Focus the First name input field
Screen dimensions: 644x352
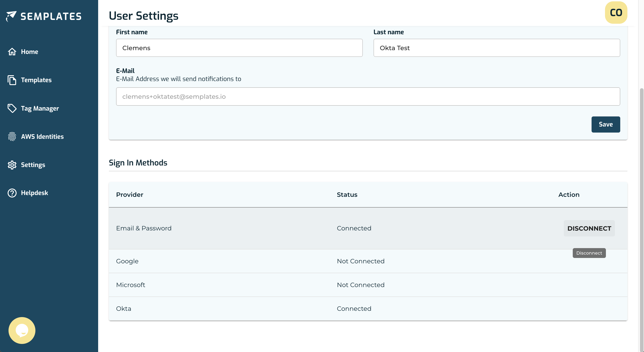tap(239, 48)
